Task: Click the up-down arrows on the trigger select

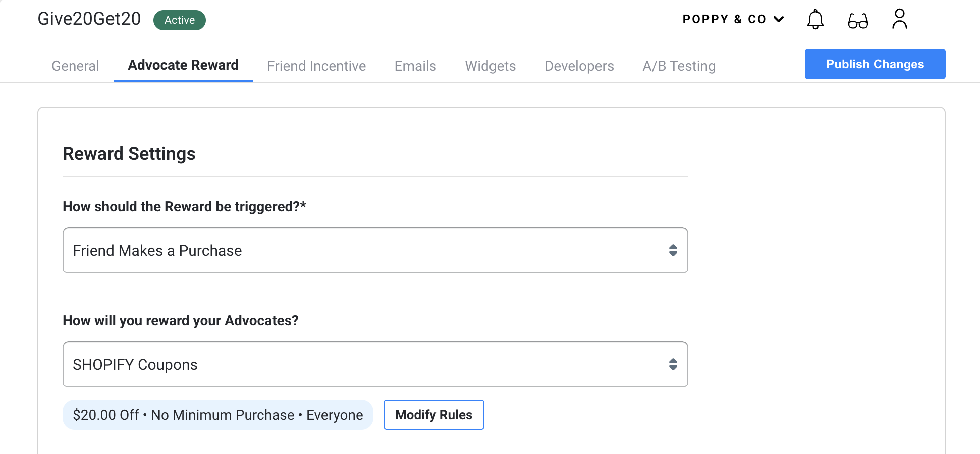Action: (x=673, y=250)
